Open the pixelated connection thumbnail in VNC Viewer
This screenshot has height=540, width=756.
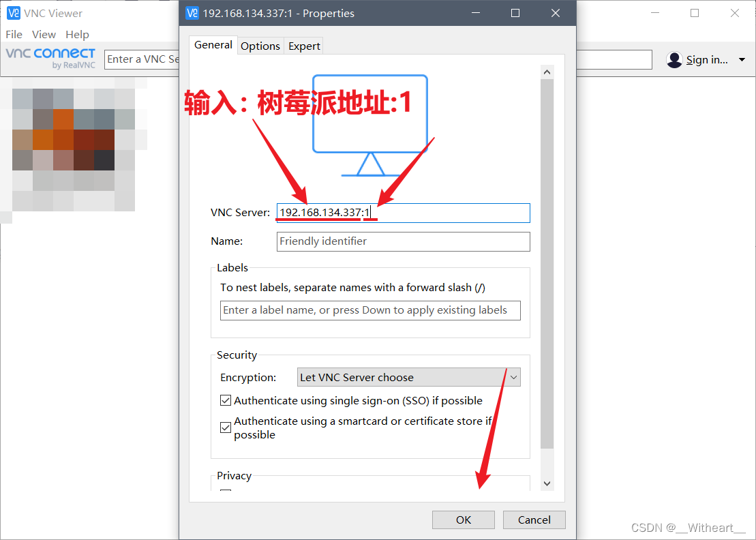coord(74,149)
